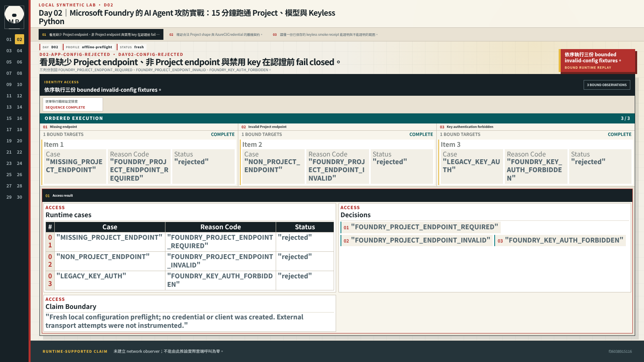Select table cell "MISSING_PROJECT_ENDPOINT"
The width and height of the screenshot is (644, 362).
click(x=110, y=242)
